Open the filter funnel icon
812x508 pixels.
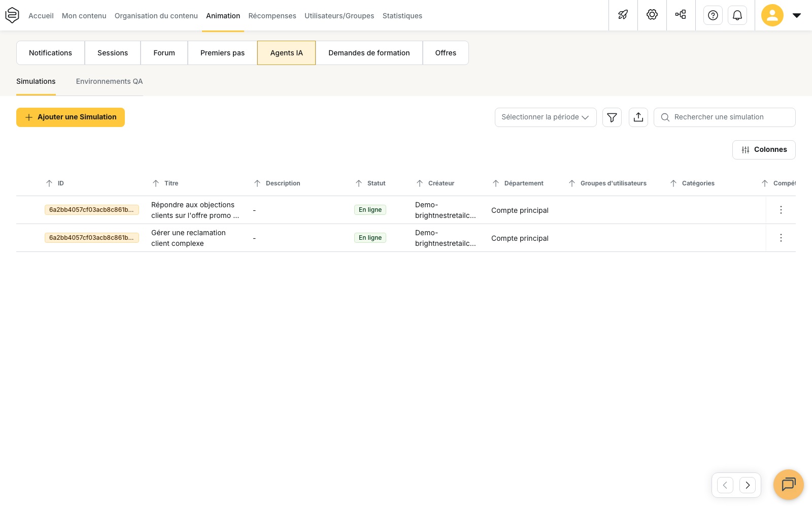pyautogui.click(x=612, y=117)
